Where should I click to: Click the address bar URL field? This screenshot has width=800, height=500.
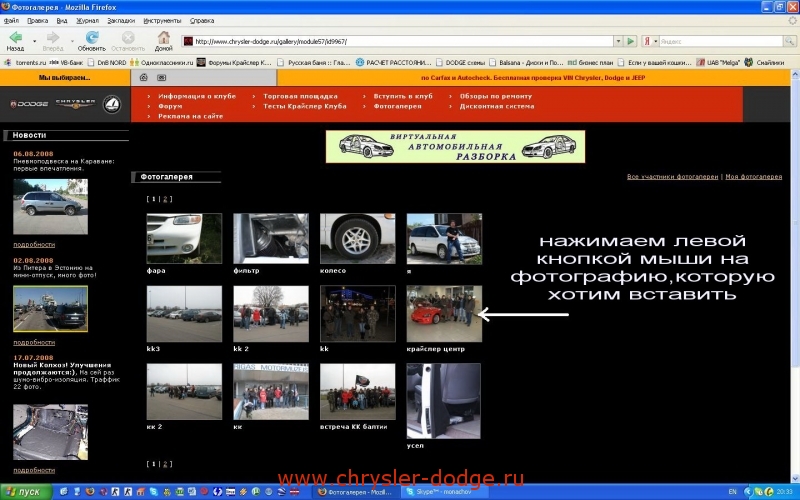[403, 41]
